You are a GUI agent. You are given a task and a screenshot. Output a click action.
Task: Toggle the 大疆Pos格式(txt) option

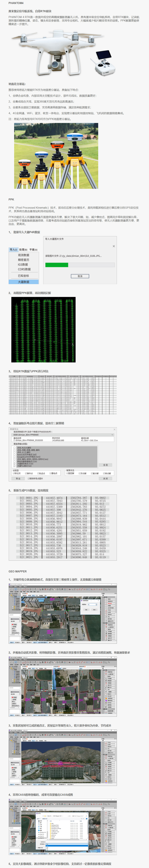click(x=14, y=466)
